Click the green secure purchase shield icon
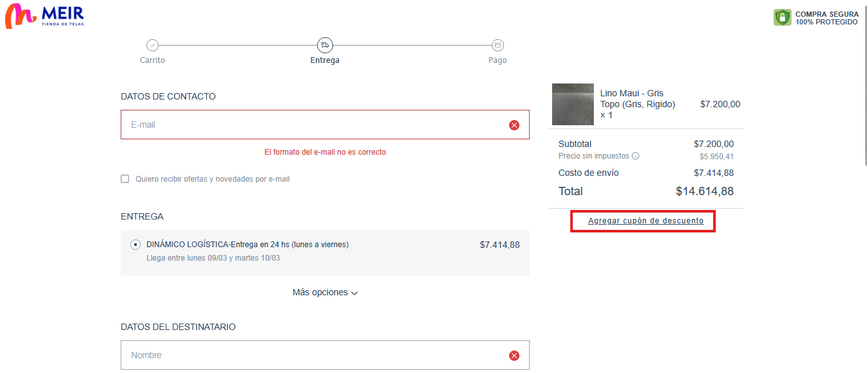 782,17
